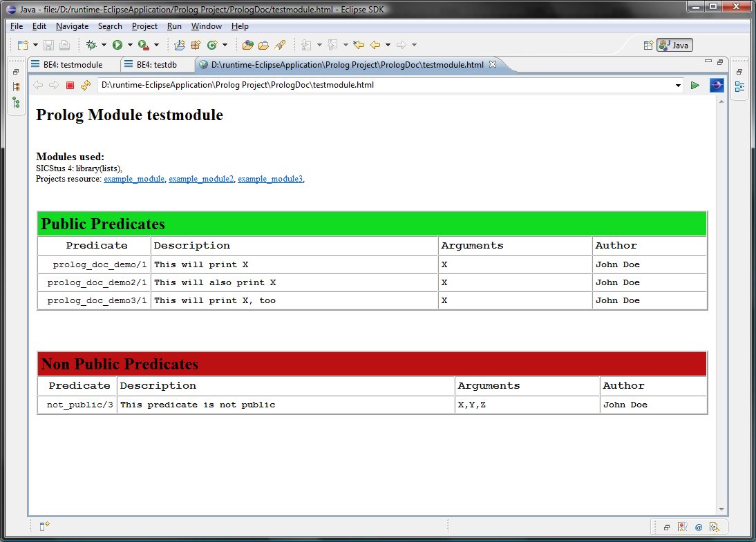Viewport: 756px width, 542px height.
Task: Click the Eclipse browser logo icon
Action: [x=717, y=86]
